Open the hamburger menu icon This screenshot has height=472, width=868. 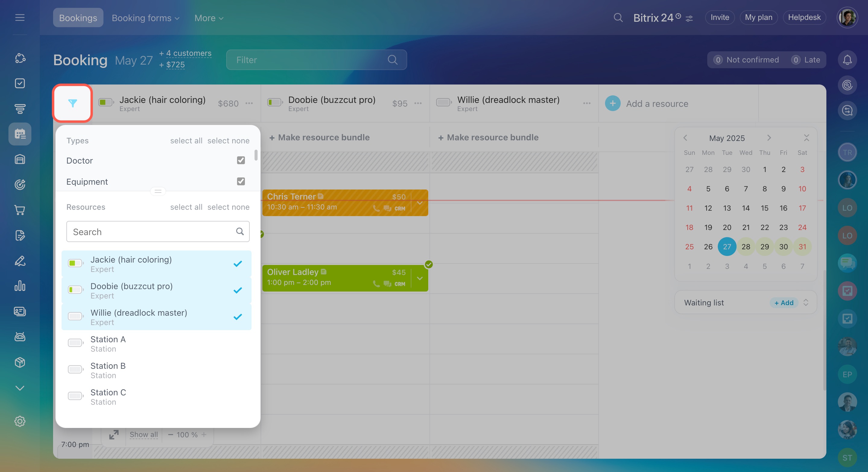click(x=20, y=18)
